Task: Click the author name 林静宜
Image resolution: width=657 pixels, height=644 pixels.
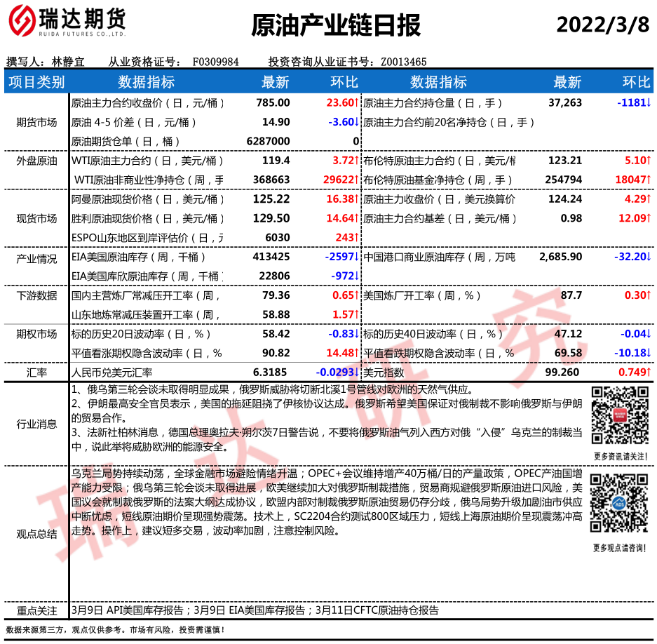Action: pos(68,62)
